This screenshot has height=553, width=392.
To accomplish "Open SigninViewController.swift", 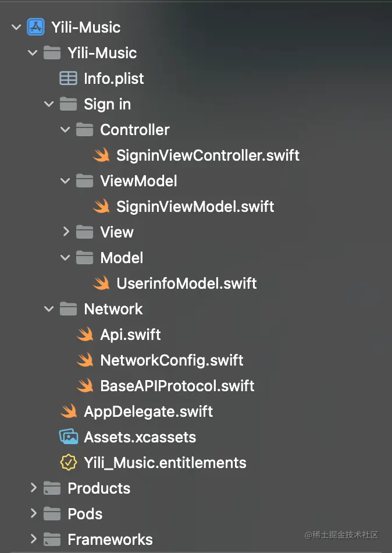I will pyautogui.click(x=208, y=155).
